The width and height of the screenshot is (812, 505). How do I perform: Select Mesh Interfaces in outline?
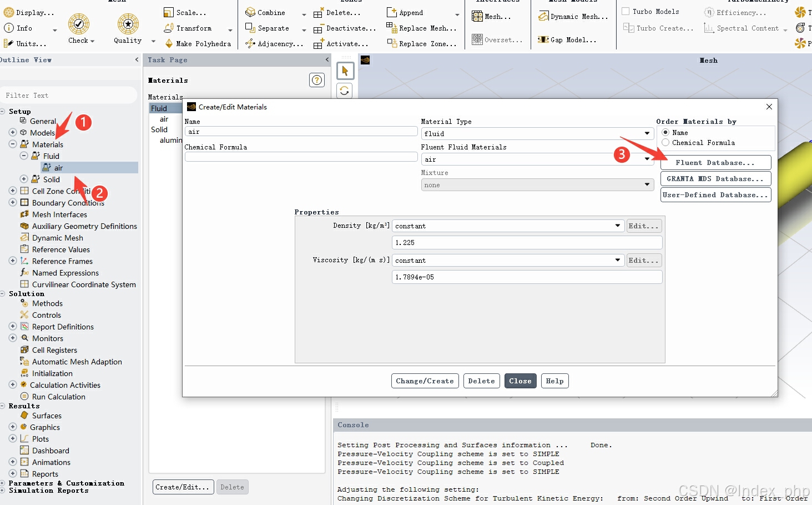tap(59, 214)
